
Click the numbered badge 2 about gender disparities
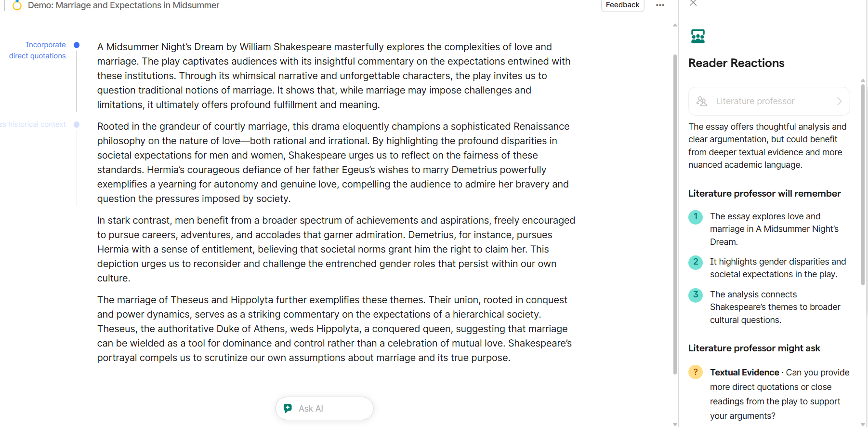696,262
